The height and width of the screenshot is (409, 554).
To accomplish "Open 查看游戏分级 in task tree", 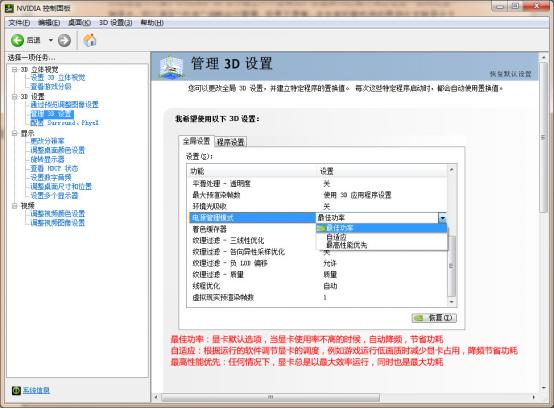I will pyautogui.click(x=51, y=87).
